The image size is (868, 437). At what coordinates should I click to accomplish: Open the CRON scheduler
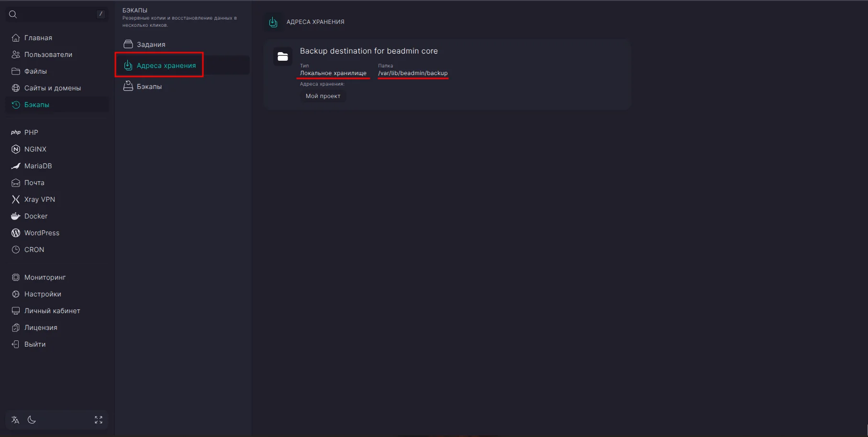pos(34,250)
